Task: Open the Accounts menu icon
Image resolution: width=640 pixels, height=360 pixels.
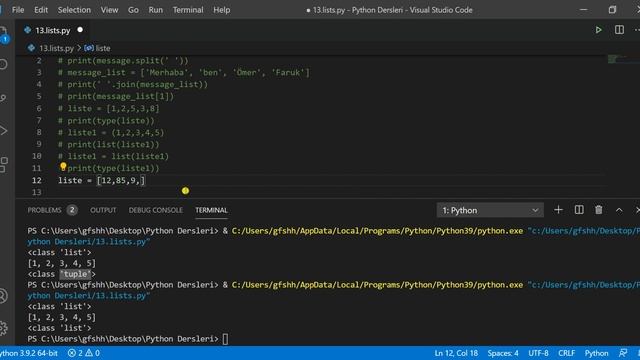Action: tap(3, 296)
